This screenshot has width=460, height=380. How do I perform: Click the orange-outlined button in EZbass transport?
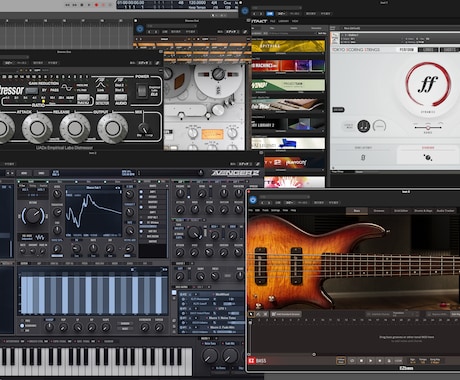(x=341, y=361)
